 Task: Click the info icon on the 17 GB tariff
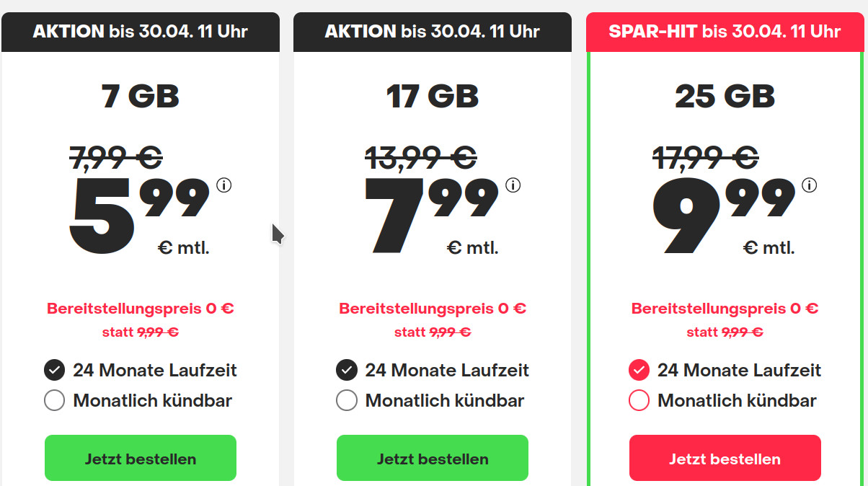513,185
